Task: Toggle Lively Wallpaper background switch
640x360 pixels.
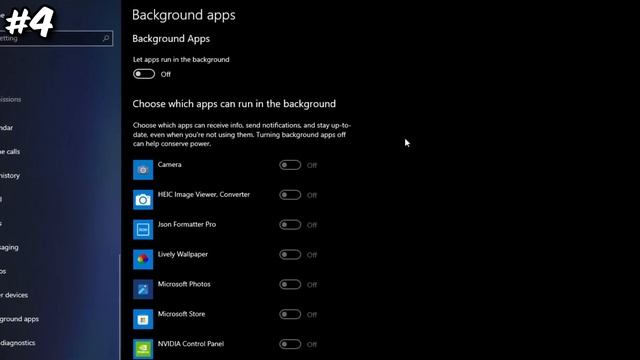Action: [x=290, y=254]
